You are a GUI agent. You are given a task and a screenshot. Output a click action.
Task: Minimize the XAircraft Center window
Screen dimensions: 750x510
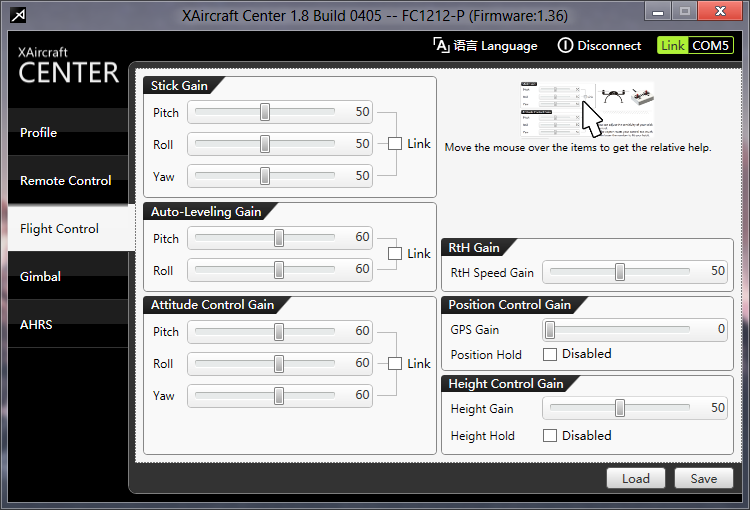[658, 11]
